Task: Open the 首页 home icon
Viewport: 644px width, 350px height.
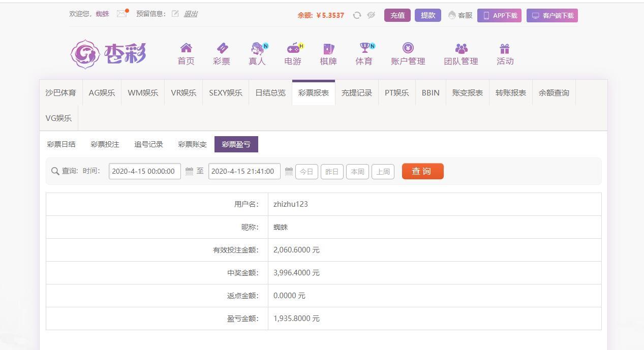Action: tap(186, 48)
